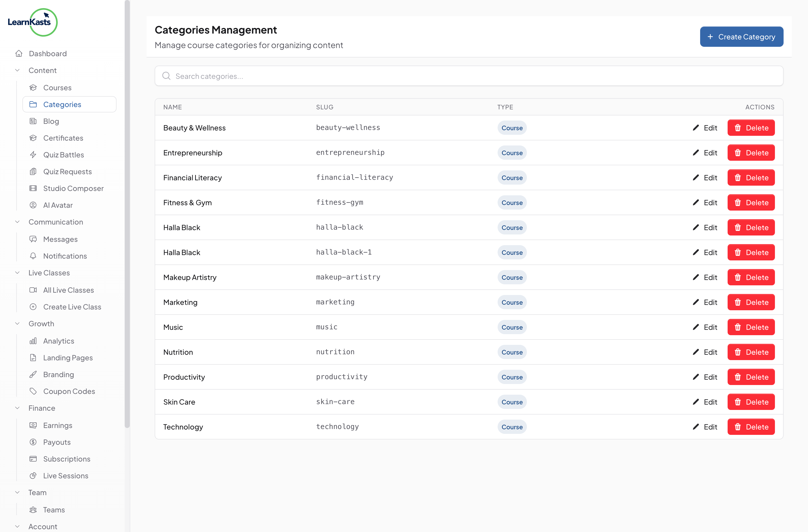This screenshot has height=532, width=808.
Task: Edit the Beauty & Wellness category
Action: click(705, 128)
